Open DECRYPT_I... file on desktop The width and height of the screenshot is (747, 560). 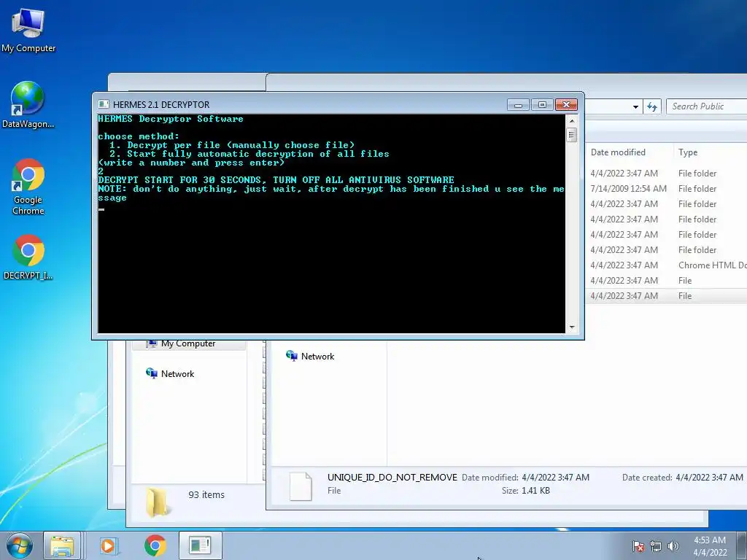[x=28, y=257]
